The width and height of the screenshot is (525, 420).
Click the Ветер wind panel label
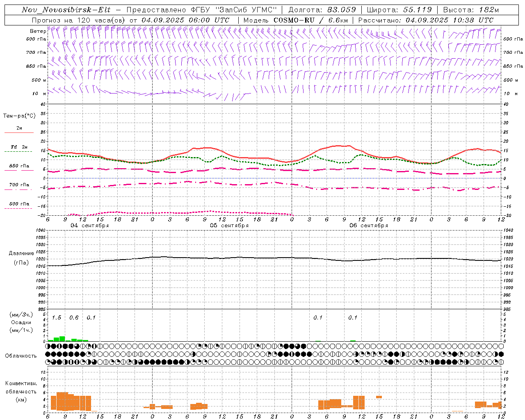(x=38, y=31)
